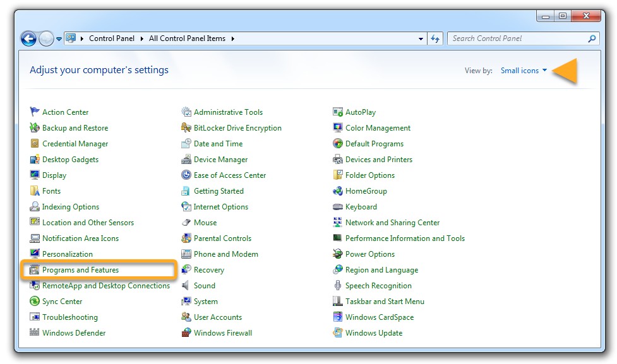
Task: Open the User Accounts link
Action: (217, 317)
